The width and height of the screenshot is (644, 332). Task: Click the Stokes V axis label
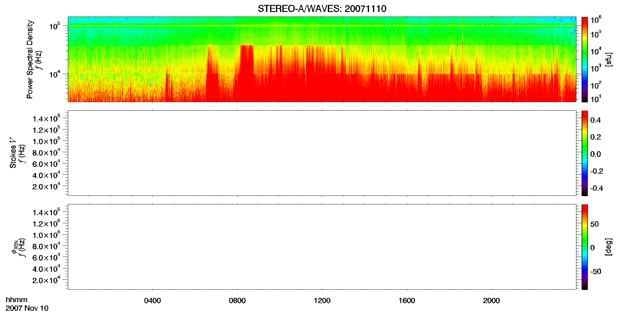(13, 153)
